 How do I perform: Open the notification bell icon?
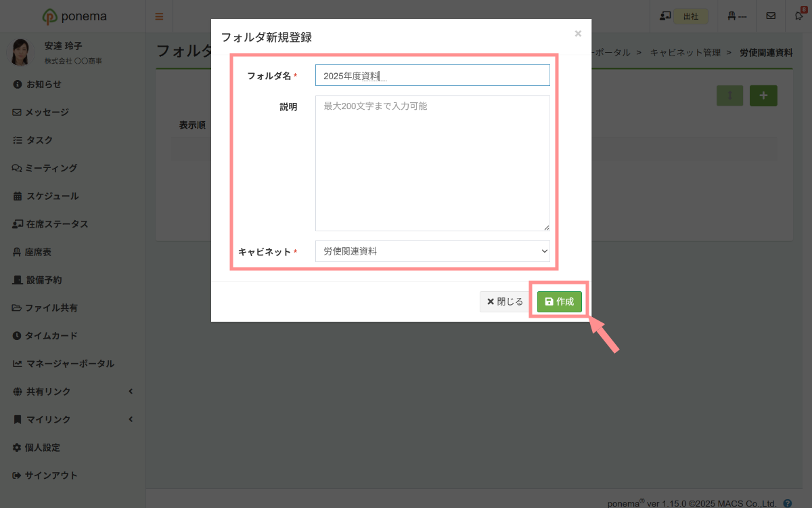pos(800,16)
